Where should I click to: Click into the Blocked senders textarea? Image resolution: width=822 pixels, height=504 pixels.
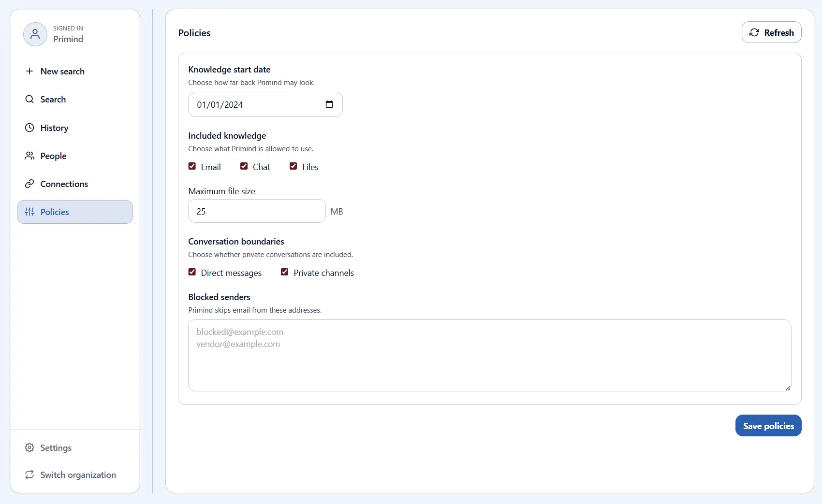pyautogui.click(x=489, y=355)
